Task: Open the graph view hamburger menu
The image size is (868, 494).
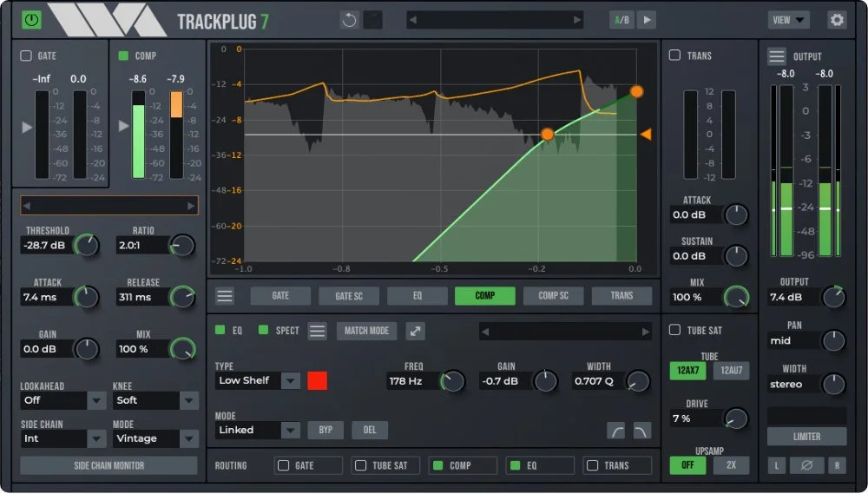Action: pyautogui.click(x=225, y=296)
